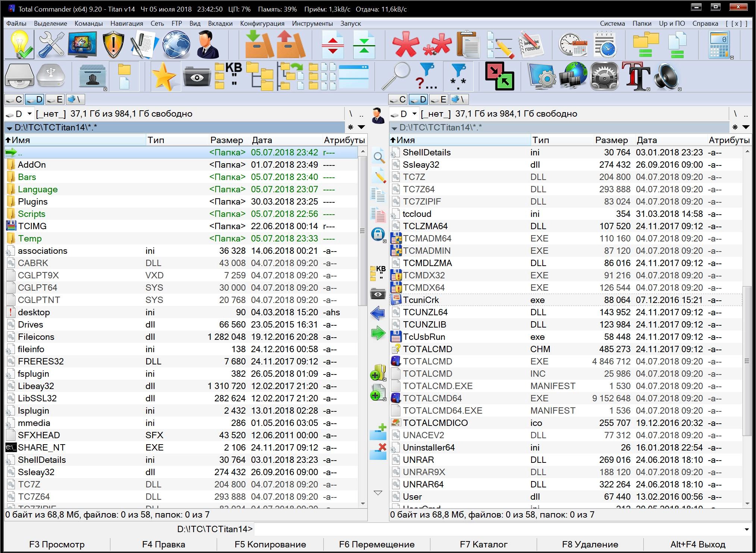756x553 pixels.
Task: Click the hard disk drive toolbar icon
Action: click(x=20, y=76)
